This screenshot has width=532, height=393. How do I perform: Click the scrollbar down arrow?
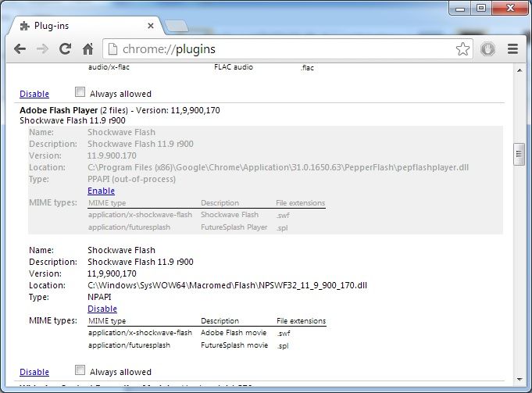click(519, 379)
